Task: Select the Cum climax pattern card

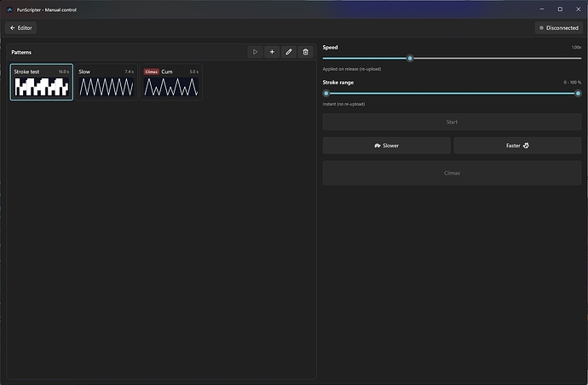Action: tap(171, 82)
